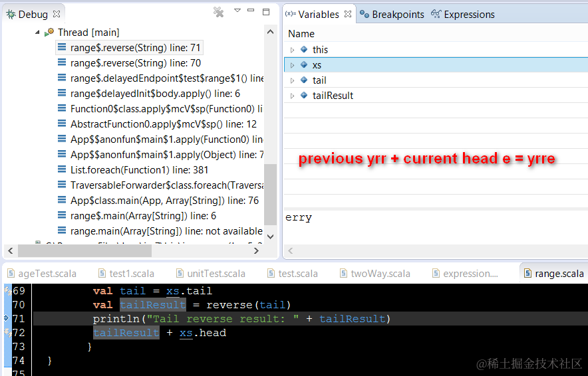Viewport: 588px width, 376px height.
Task: Switch to the Breakpoints tab
Action: (x=392, y=15)
